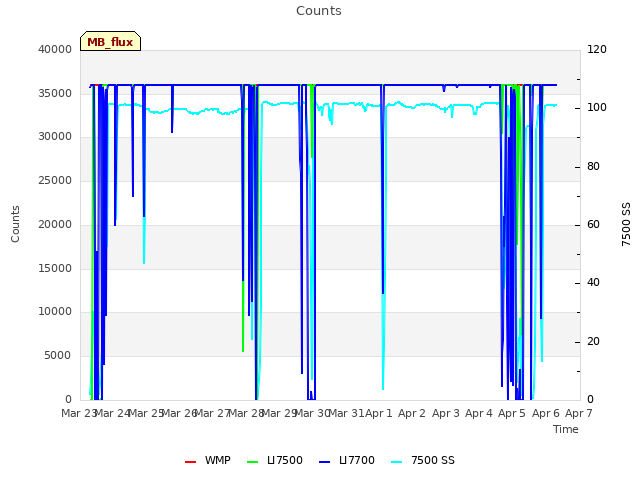Click the 60 tick on right axis
640x480 pixels.
tap(594, 224)
